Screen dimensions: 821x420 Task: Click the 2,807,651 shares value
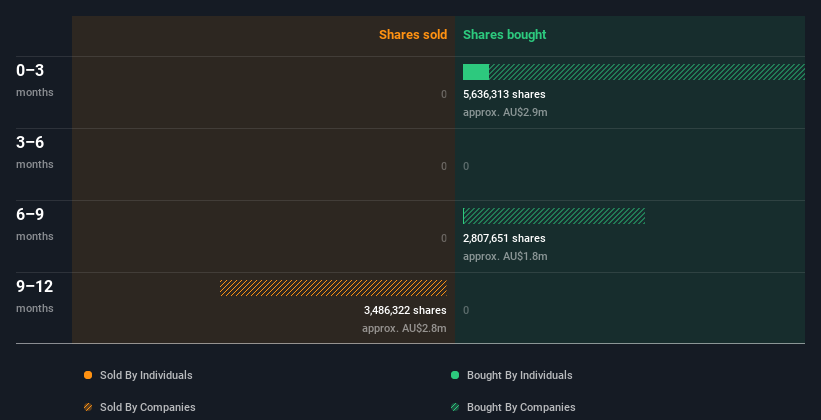pyautogui.click(x=504, y=238)
